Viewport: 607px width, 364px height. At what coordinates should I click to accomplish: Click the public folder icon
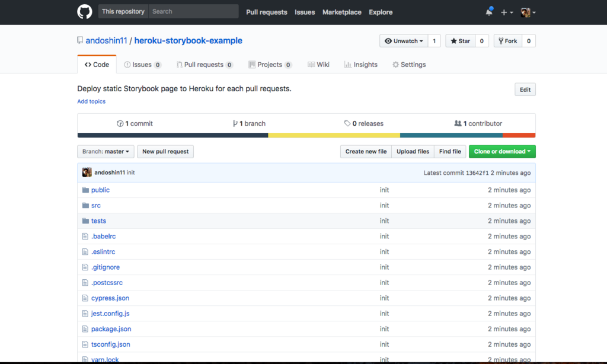tap(85, 190)
